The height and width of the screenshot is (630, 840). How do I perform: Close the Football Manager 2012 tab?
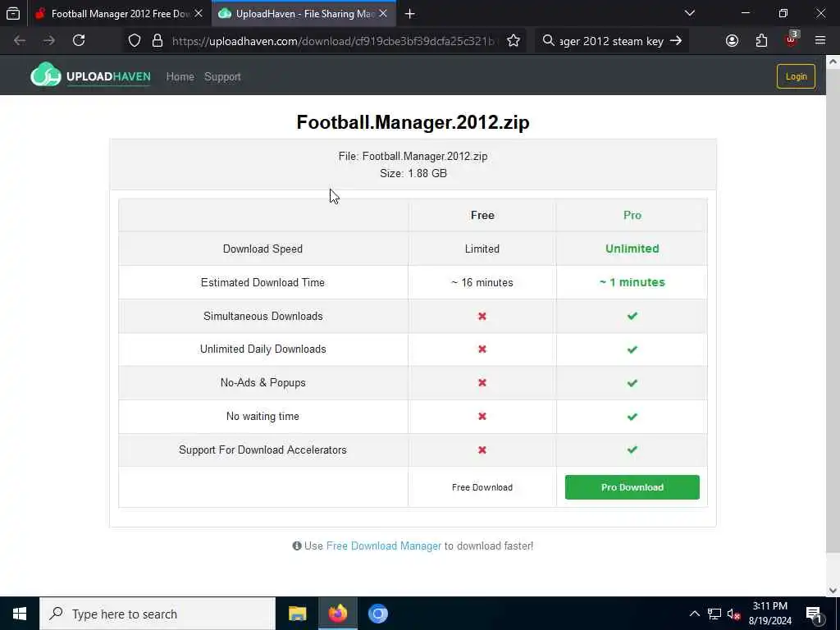[199, 13]
